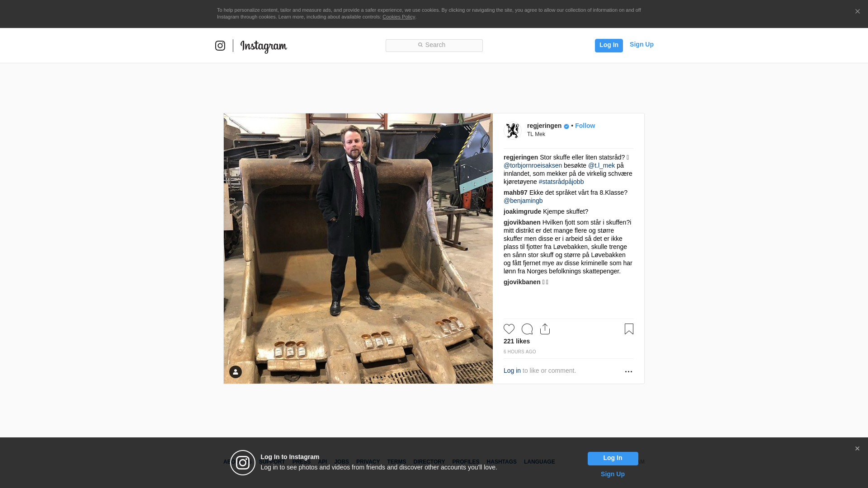Click Sign Up in bottom banner
This screenshot has width=868, height=488.
613,474
